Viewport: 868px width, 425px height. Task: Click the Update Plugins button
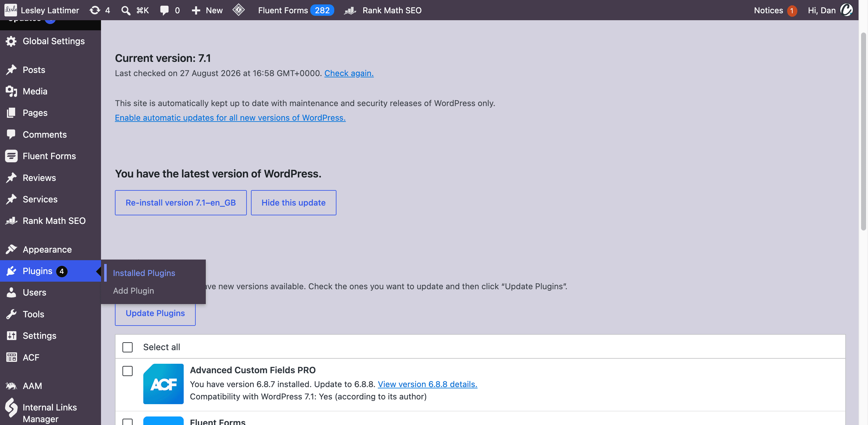[155, 313]
